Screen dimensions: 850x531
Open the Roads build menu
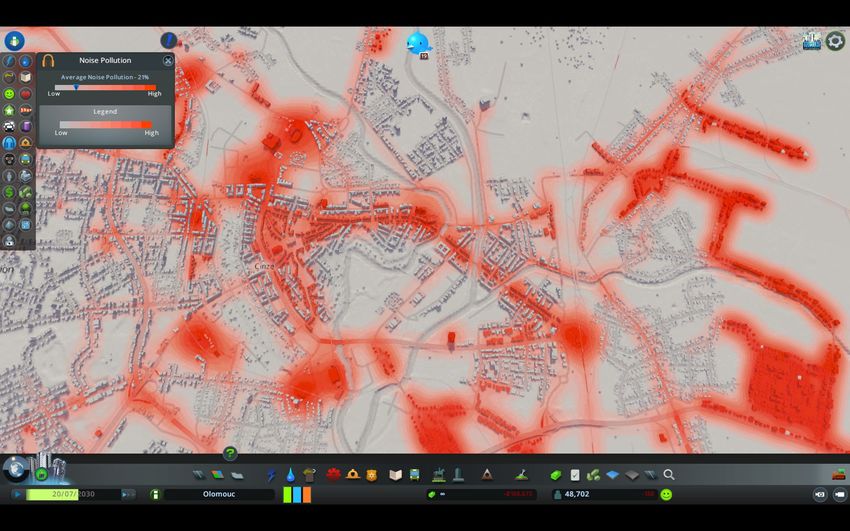point(199,475)
